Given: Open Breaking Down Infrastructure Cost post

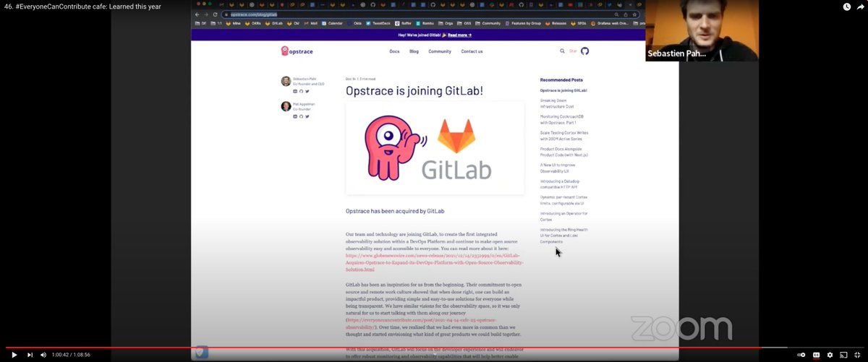Looking at the screenshot, I should [x=558, y=103].
